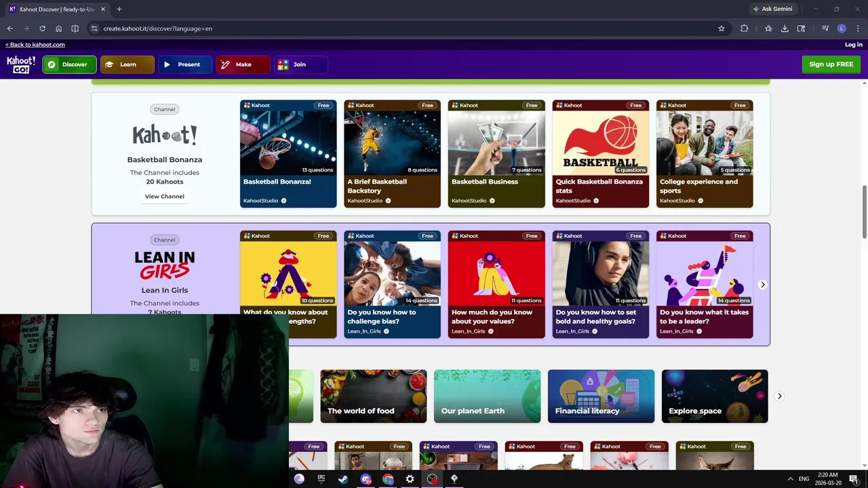868x488 pixels.
Task: Show hidden system tray icons
Action: coord(790,479)
